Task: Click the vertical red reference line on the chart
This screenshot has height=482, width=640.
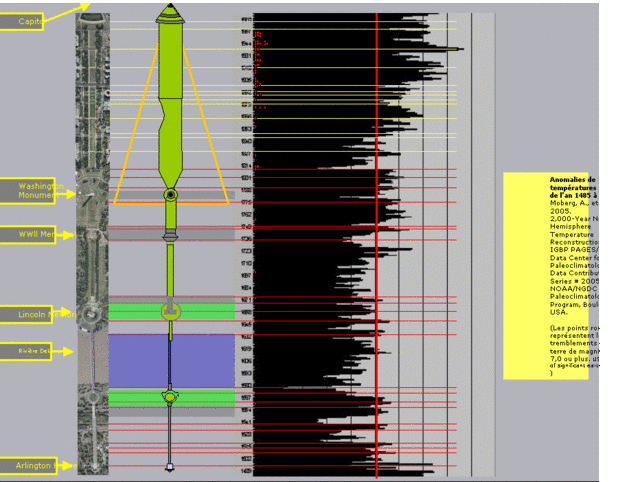Action: pyautogui.click(x=376, y=245)
